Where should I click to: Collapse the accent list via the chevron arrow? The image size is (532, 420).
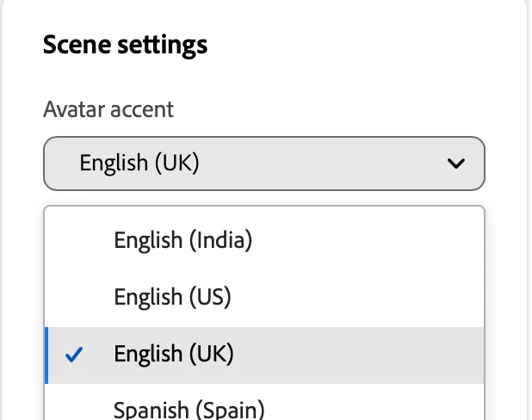coord(456,163)
